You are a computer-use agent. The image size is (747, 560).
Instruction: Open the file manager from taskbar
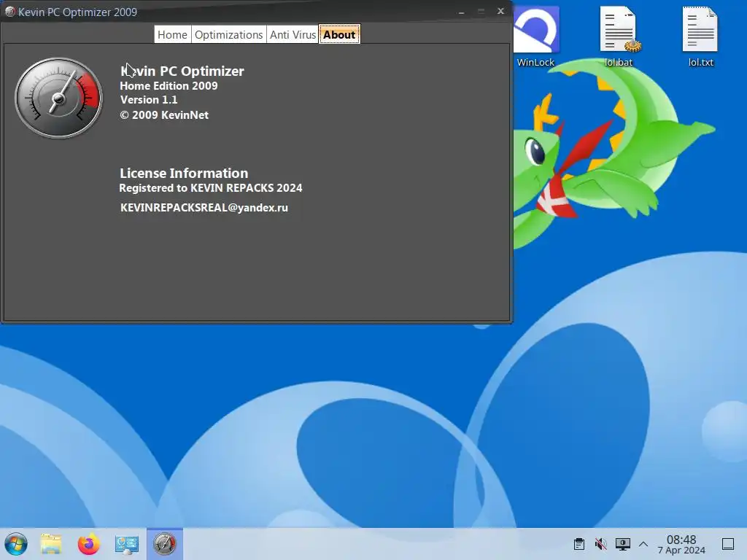[51, 544]
